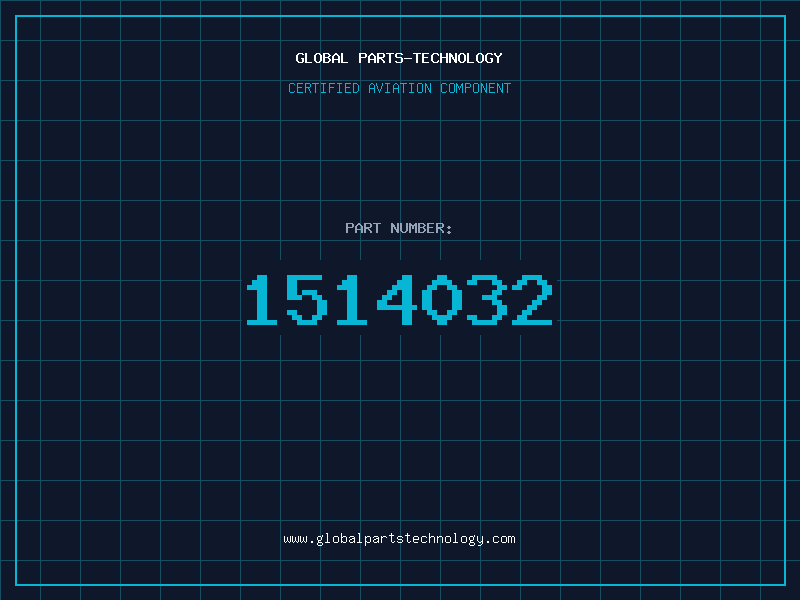Select the CERTIFIED AVIATION COMPONENT subtitle
This screenshot has height=600, width=800.
(x=399, y=88)
